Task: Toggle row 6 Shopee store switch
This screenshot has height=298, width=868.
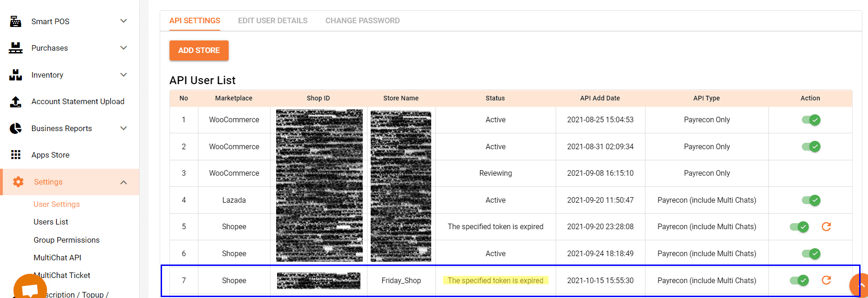Action: [811, 254]
